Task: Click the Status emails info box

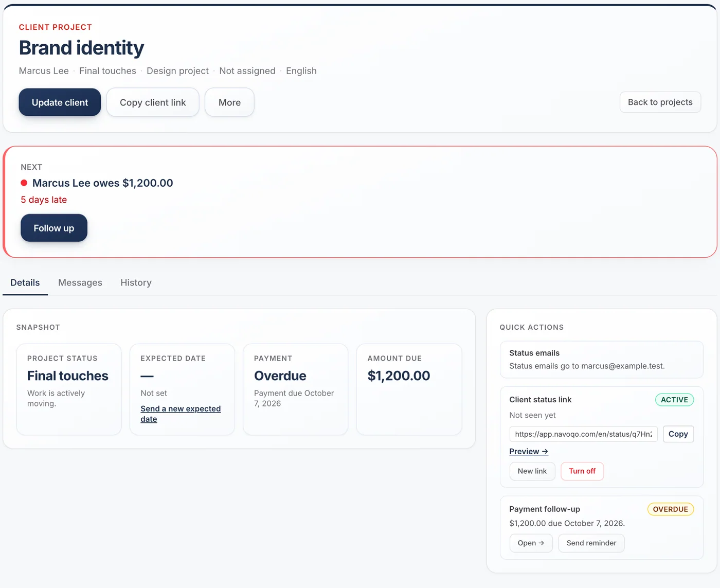Action: click(x=602, y=360)
